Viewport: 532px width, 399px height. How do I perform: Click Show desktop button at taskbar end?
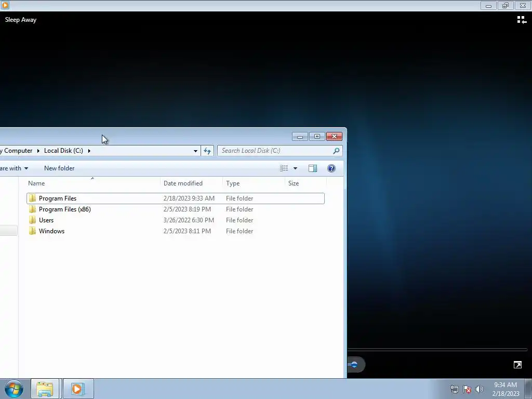tap(528, 389)
